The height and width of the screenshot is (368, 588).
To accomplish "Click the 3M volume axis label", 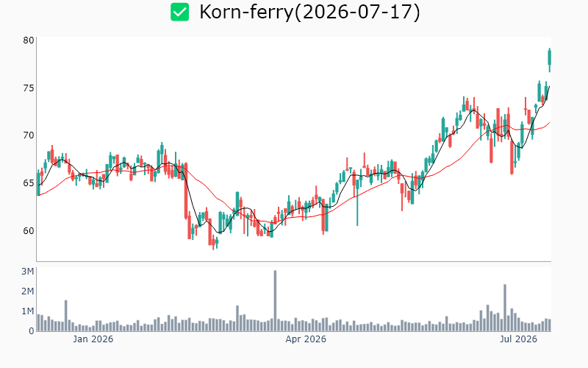I will pos(28,271).
